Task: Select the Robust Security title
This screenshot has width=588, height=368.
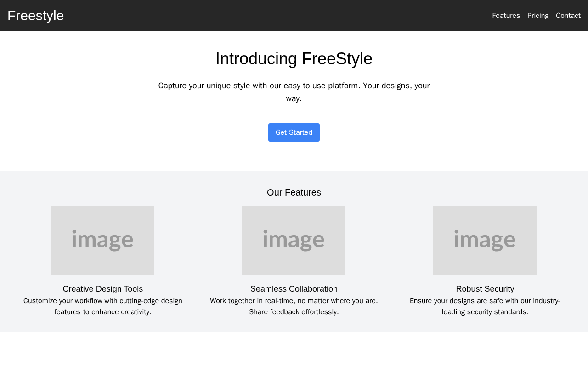Action: [x=485, y=289]
